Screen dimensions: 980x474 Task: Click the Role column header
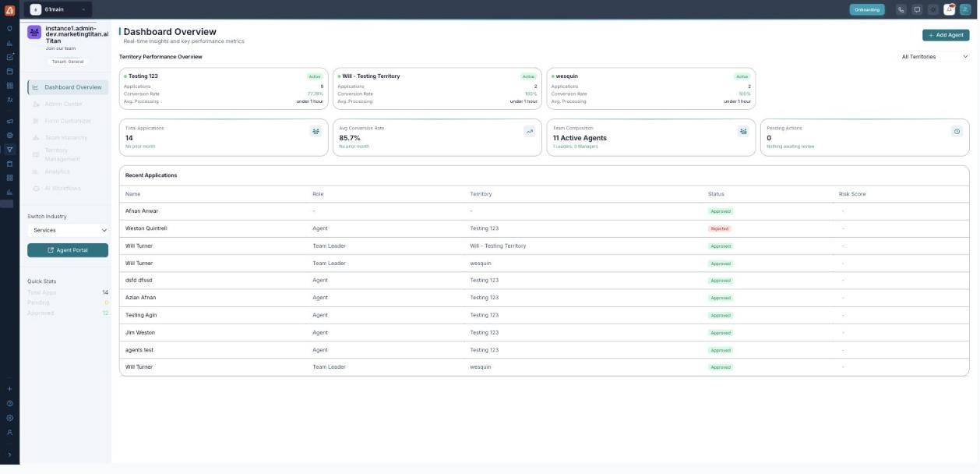pos(318,194)
